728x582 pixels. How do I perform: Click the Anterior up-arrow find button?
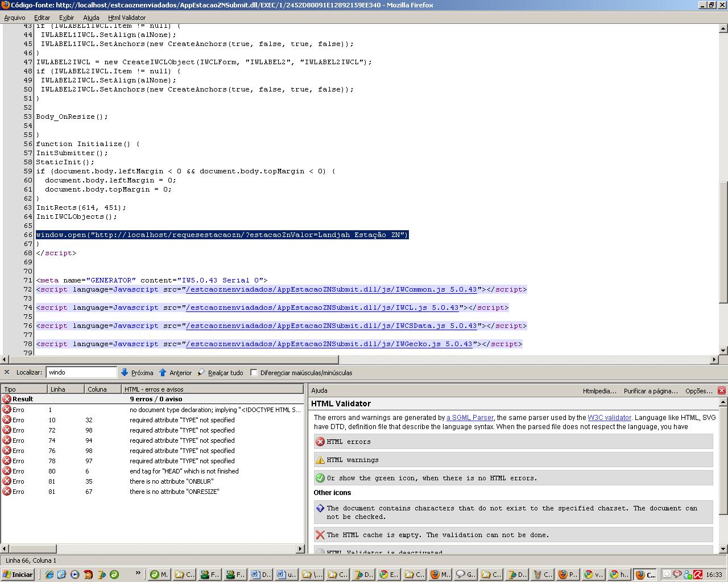pyautogui.click(x=175, y=372)
